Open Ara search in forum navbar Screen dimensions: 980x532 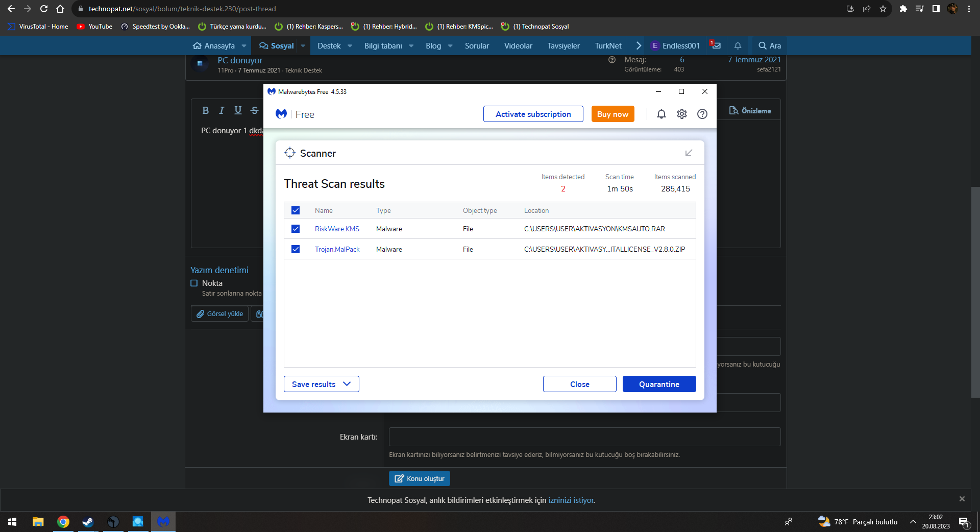[x=770, y=46]
